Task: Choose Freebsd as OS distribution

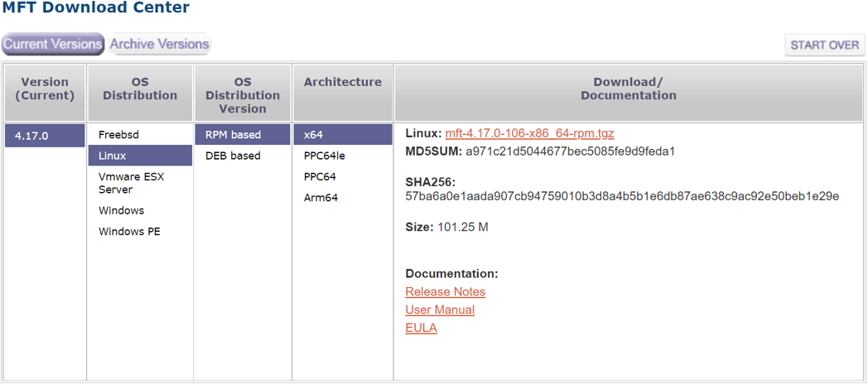Action: (118, 135)
